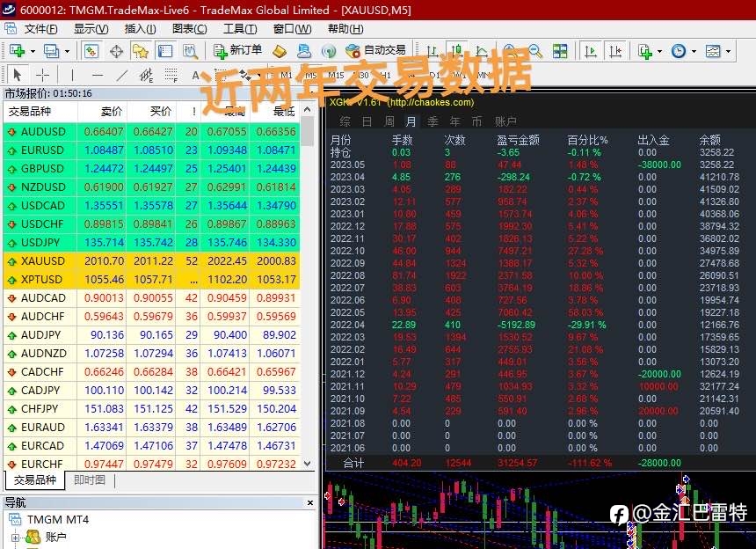Select the EURUSD row in Market Watch

[x=152, y=150]
